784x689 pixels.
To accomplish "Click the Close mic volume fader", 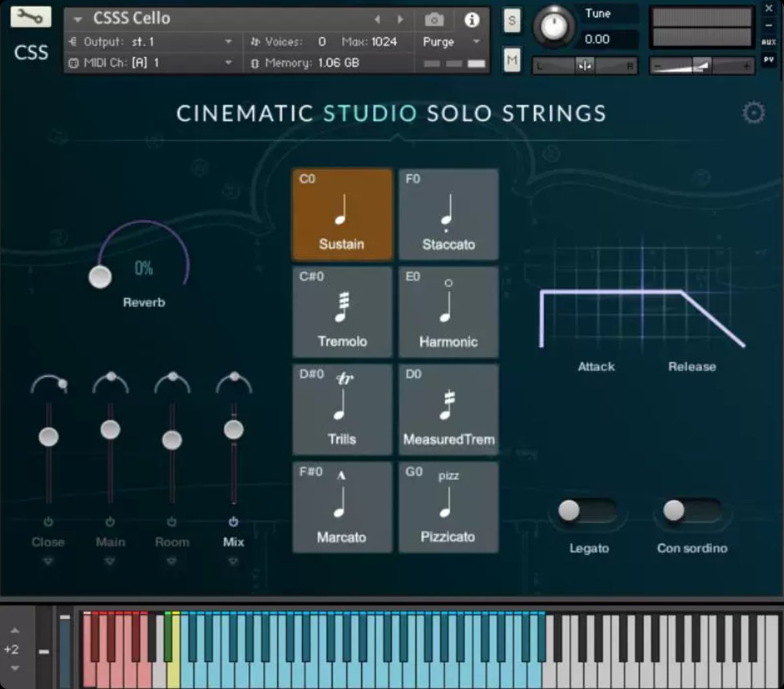I will click(x=48, y=436).
